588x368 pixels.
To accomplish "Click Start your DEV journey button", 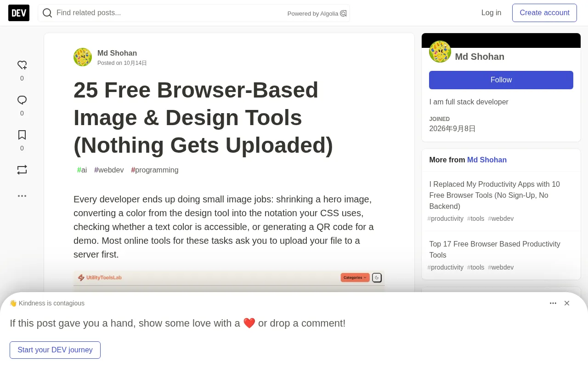I will tap(55, 350).
